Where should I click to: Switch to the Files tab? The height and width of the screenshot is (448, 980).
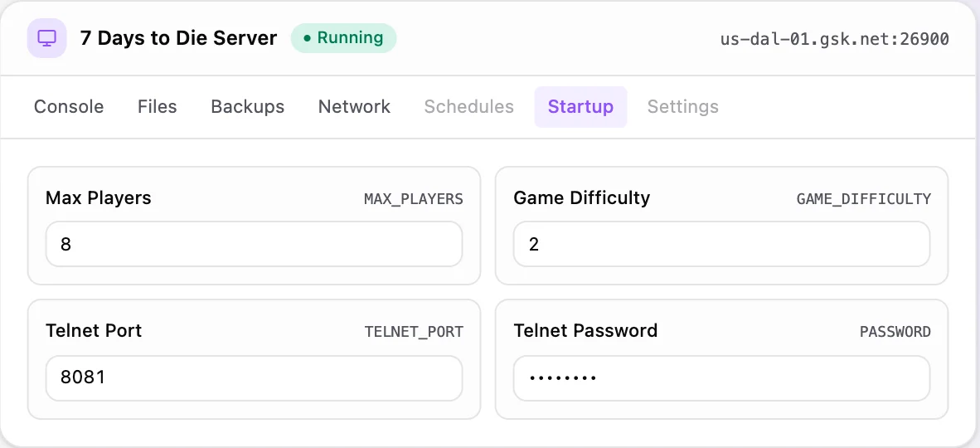pyautogui.click(x=158, y=107)
